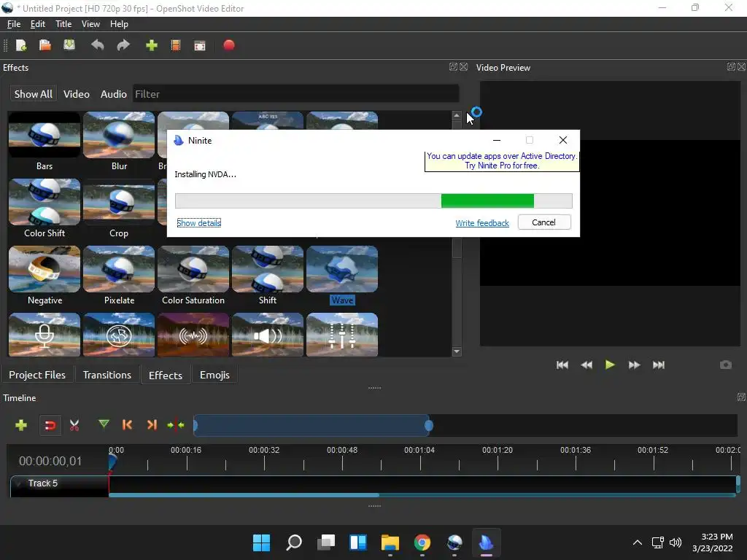This screenshot has width=747, height=560.
Task: Open Chrome from the taskbar
Action: (x=422, y=542)
